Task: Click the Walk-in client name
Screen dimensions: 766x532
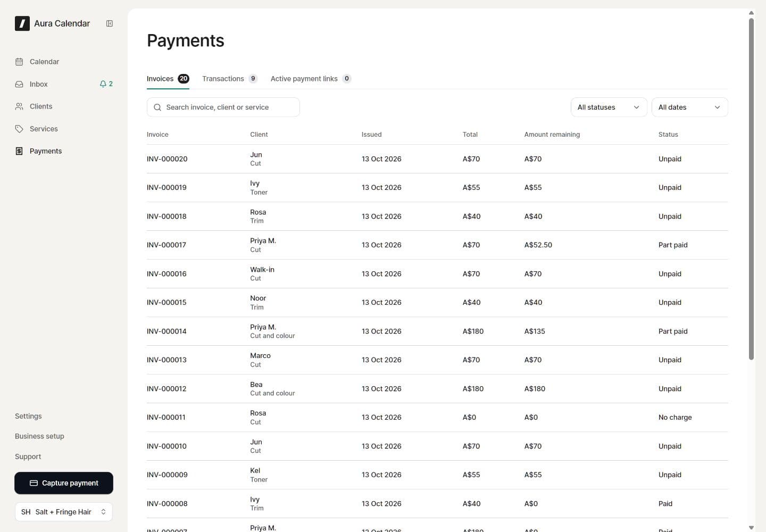Action: pos(262,270)
